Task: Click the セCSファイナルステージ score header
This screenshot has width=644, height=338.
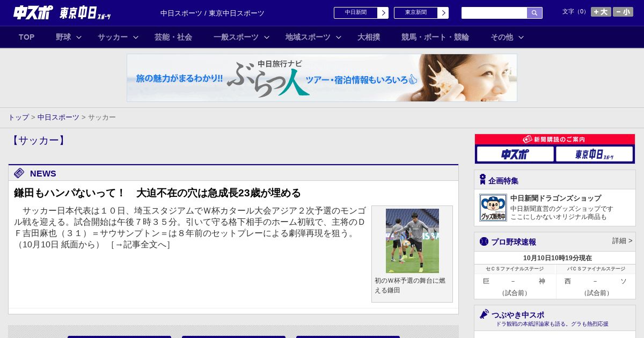Action: 515,269
